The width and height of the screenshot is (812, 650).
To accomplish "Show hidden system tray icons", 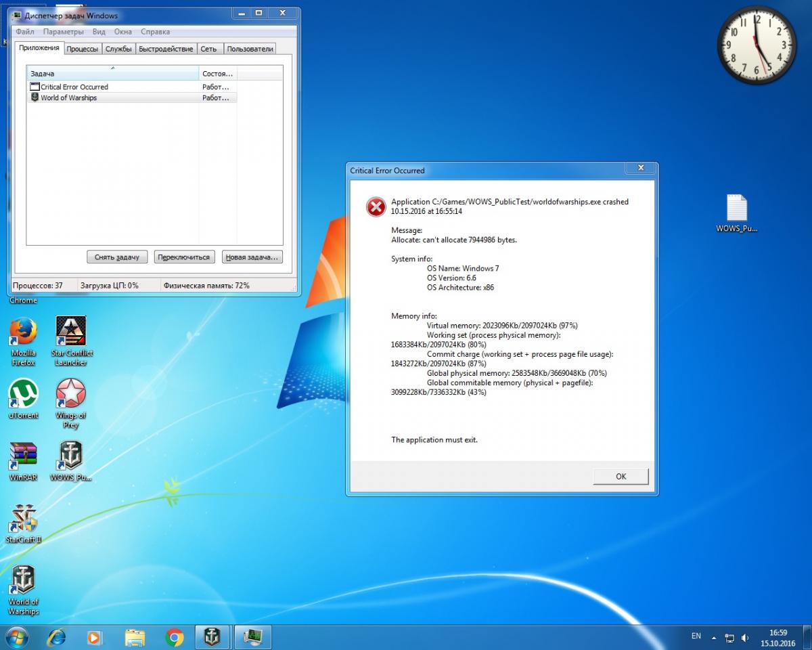I will (x=713, y=638).
